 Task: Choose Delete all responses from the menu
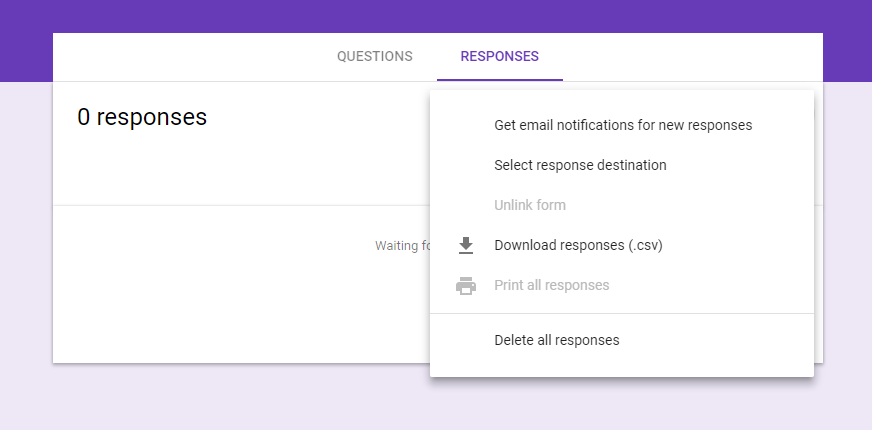click(x=557, y=340)
